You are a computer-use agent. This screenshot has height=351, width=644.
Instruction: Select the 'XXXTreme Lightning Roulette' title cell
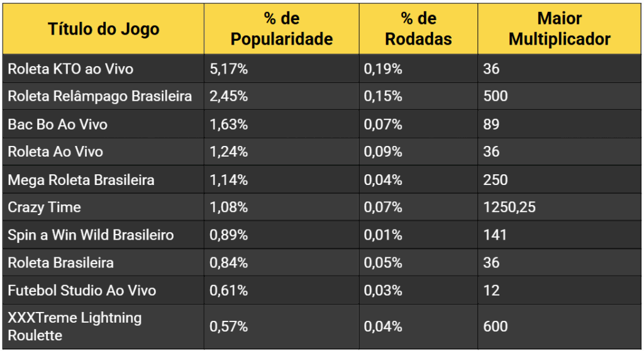pyautogui.click(x=74, y=326)
